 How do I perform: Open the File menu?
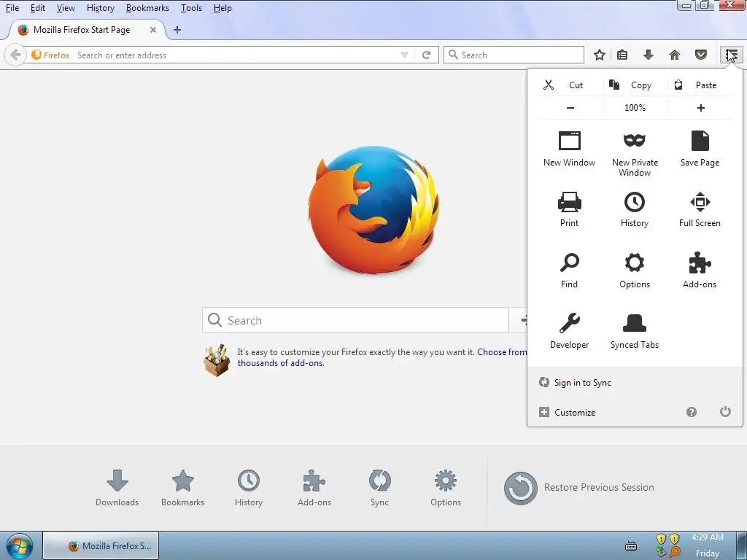(12, 8)
